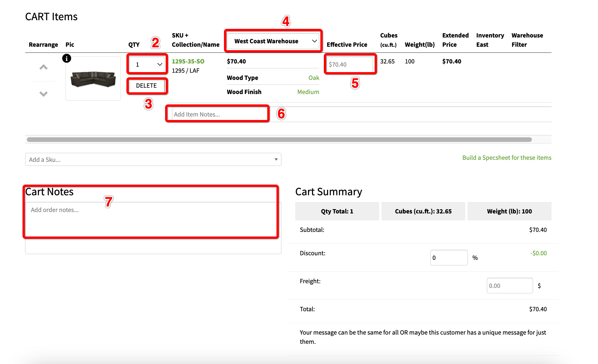The height and width of the screenshot is (364, 598).
Task: Click the info icon on product picture
Action: tap(67, 59)
